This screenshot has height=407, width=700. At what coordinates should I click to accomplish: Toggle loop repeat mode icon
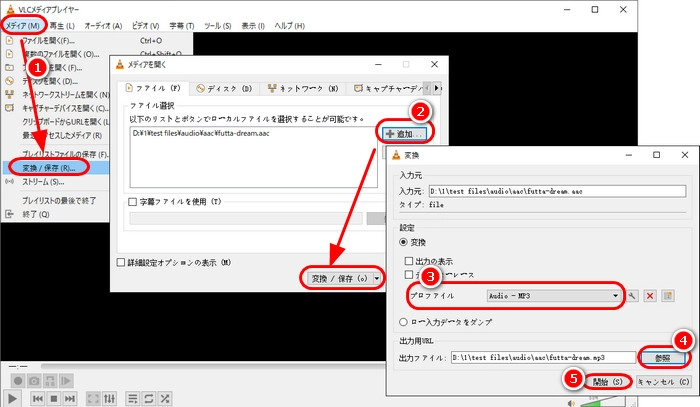149,398
